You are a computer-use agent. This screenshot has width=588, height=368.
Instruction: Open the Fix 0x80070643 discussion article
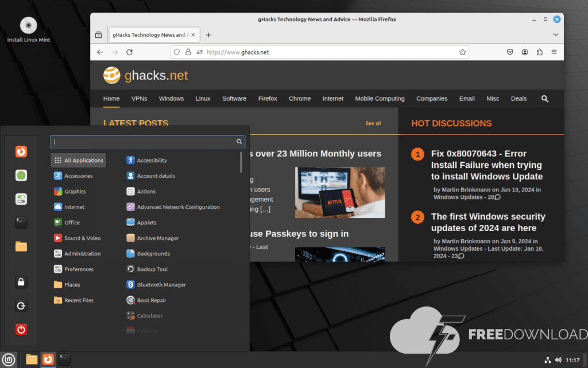coord(486,165)
